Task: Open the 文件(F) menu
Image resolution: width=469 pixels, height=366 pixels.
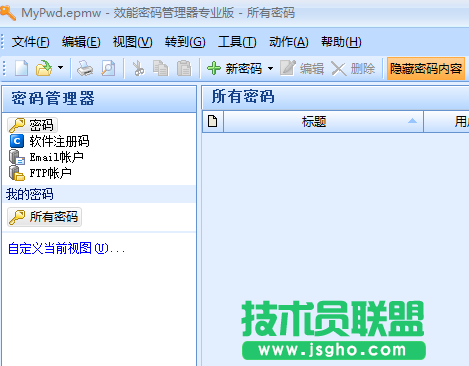Action: [30, 42]
